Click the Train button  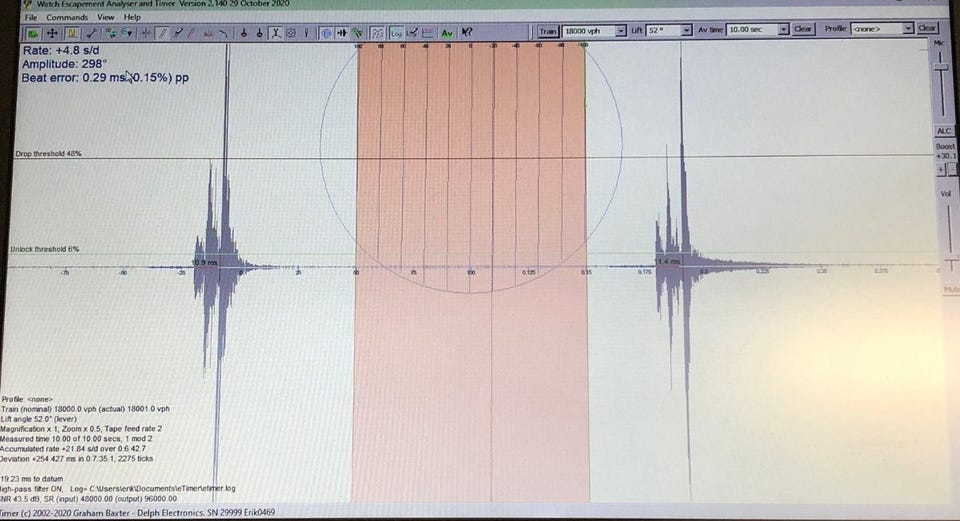[547, 31]
